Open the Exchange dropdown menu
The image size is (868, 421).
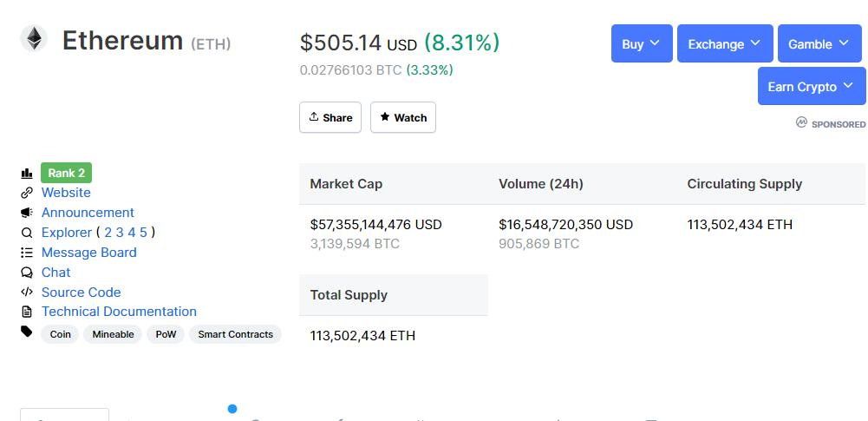click(x=724, y=43)
